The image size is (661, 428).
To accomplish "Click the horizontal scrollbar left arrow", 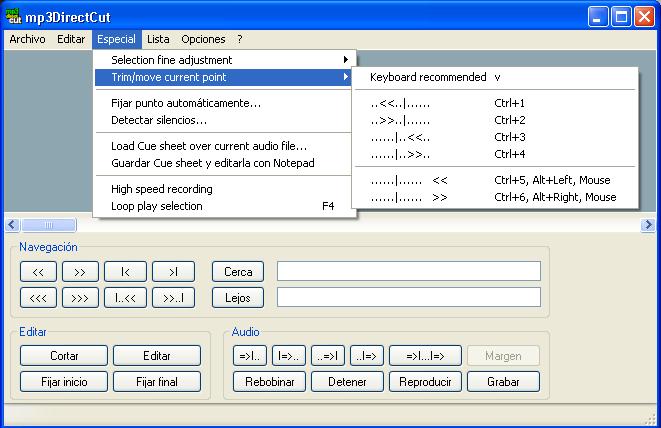I will pyautogui.click(x=12, y=225).
